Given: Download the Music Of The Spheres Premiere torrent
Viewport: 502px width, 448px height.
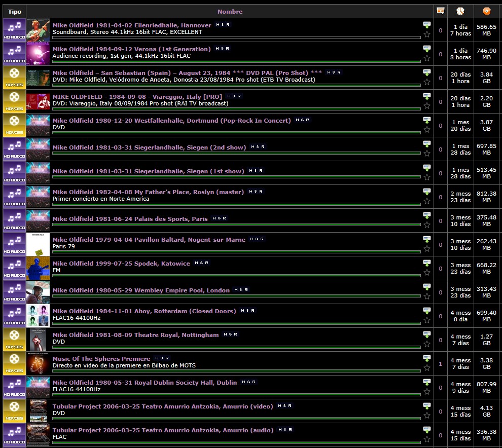Looking at the screenshot, I should point(427,359).
